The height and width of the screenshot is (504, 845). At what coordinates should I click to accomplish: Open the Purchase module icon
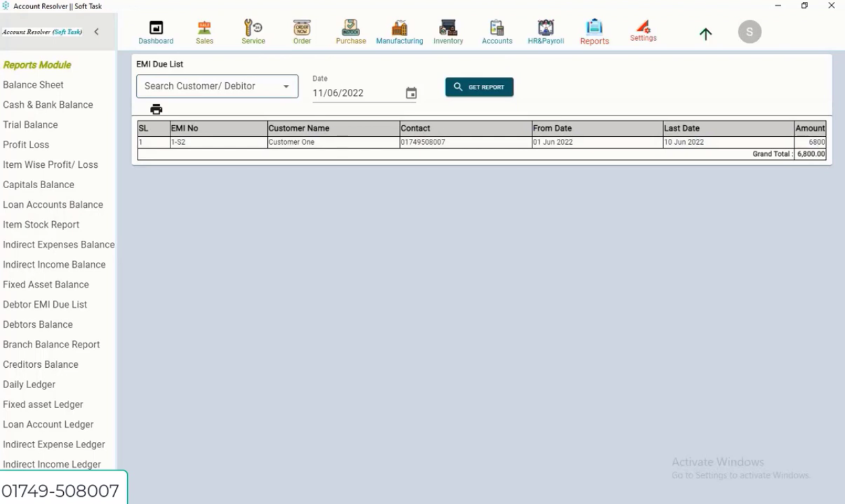pos(350,31)
